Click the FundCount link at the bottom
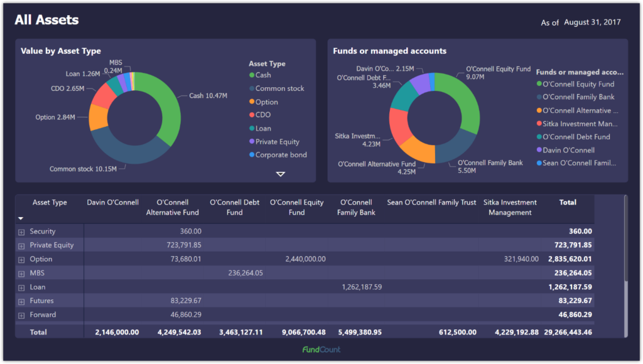 (x=321, y=349)
